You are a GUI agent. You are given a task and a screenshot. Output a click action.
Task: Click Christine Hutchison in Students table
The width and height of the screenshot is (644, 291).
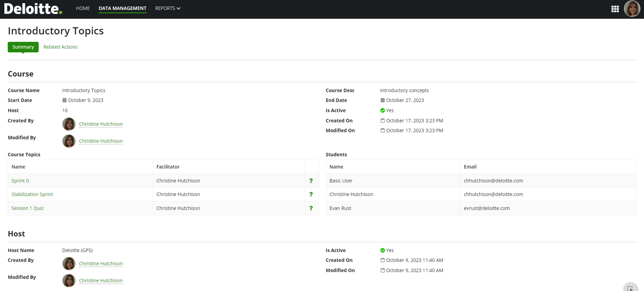tap(351, 194)
